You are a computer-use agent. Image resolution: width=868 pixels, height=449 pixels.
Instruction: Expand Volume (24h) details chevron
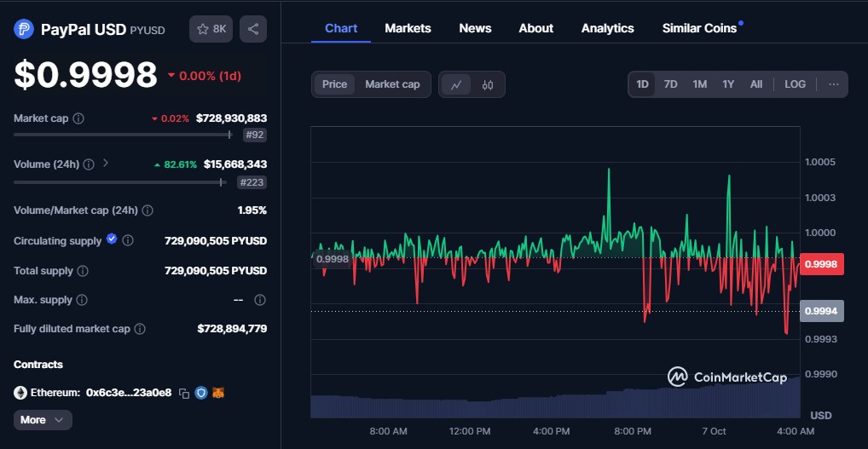[106, 164]
